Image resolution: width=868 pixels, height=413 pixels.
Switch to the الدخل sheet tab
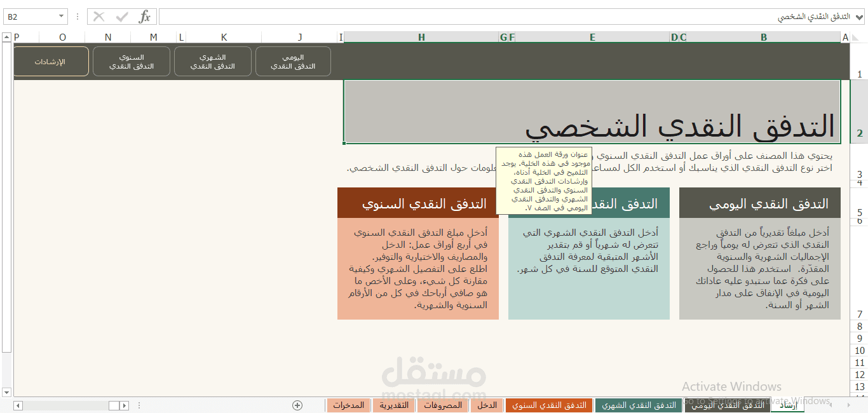[487, 405]
